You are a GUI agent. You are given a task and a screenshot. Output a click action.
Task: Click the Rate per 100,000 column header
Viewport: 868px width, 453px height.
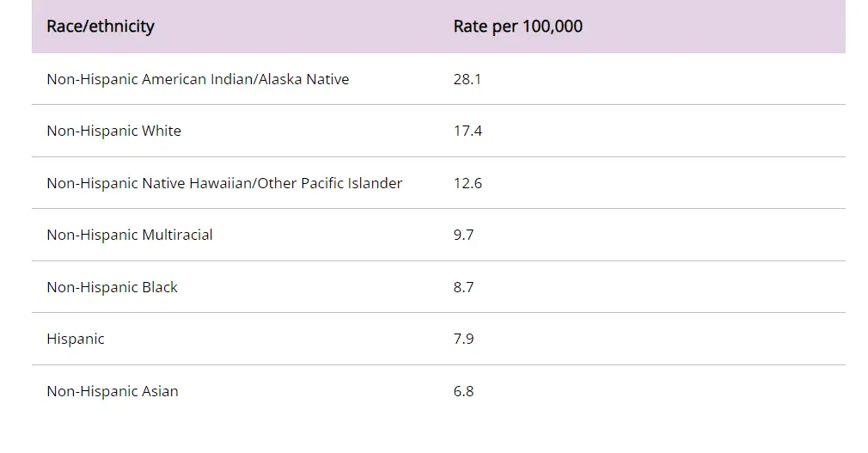(x=517, y=27)
